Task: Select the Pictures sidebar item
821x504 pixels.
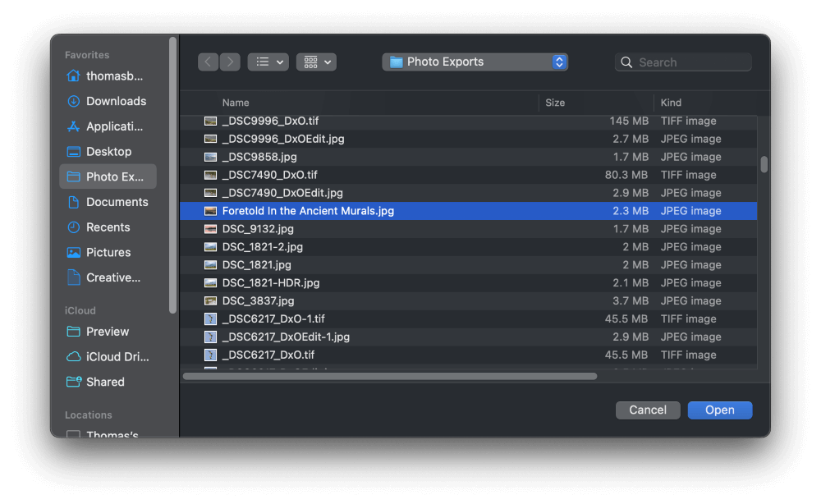Action: pyautogui.click(x=108, y=252)
